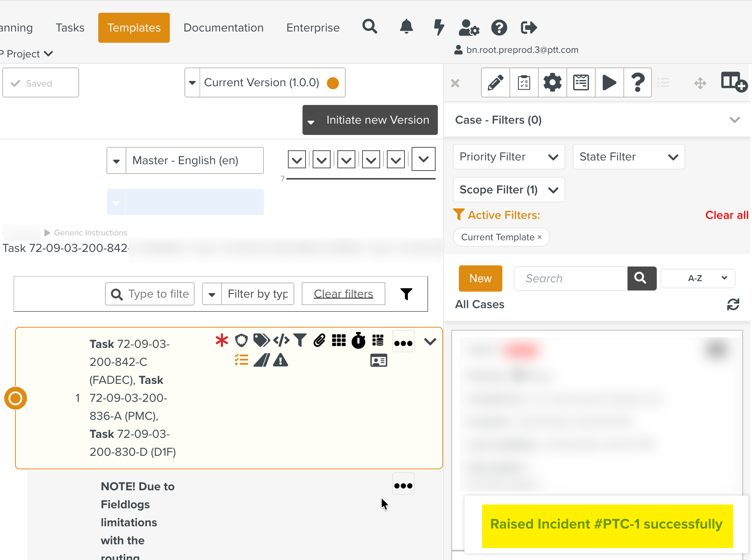Click the stopwatch timer icon on task
Image resolution: width=752 pixels, height=560 pixels.
[x=358, y=340]
